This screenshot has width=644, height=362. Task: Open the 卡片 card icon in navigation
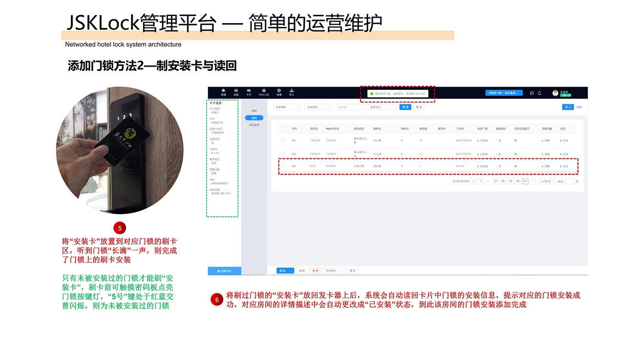pyautogui.click(x=249, y=92)
